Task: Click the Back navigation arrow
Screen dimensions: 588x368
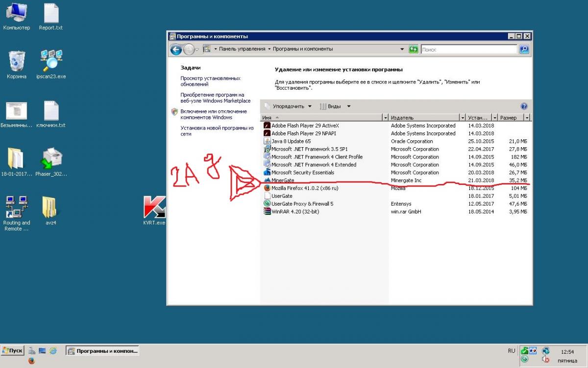Action: pos(176,50)
